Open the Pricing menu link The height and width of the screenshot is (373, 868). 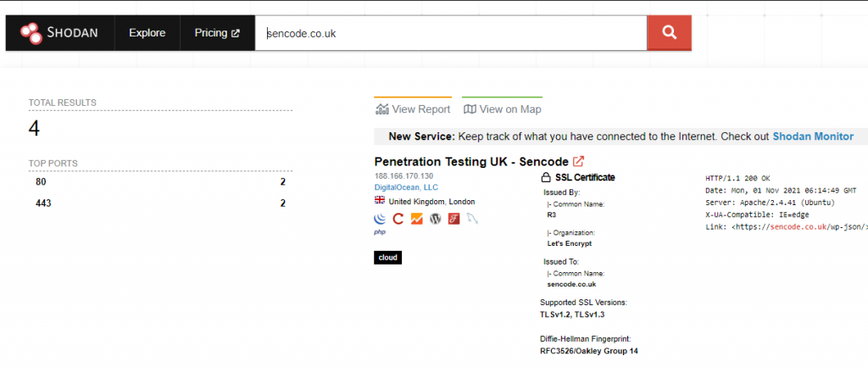click(x=217, y=33)
